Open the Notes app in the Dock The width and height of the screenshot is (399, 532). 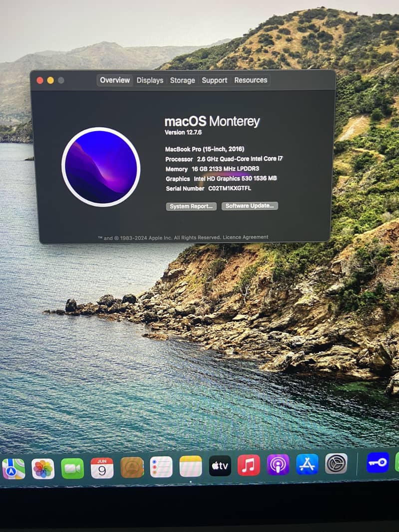(x=190, y=466)
